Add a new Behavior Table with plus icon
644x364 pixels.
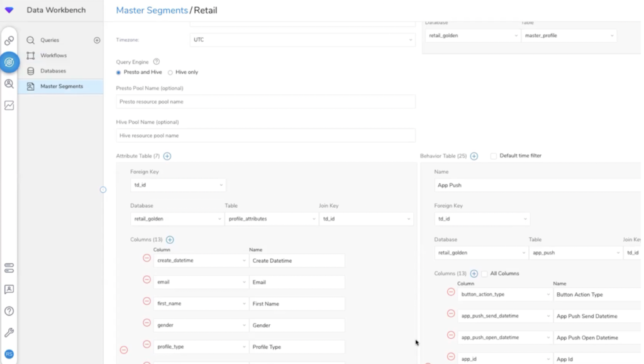[474, 156]
